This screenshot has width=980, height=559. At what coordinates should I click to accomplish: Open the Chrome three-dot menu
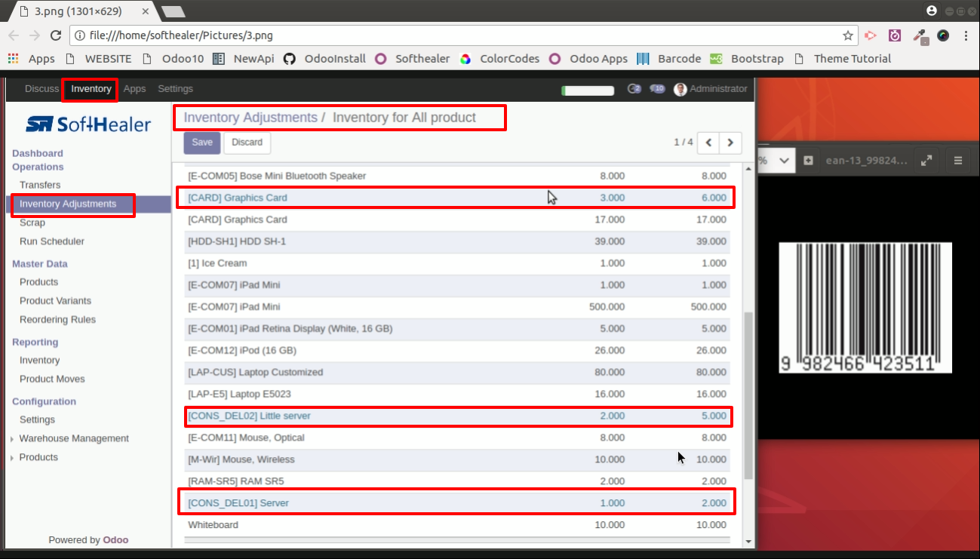(x=966, y=35)
